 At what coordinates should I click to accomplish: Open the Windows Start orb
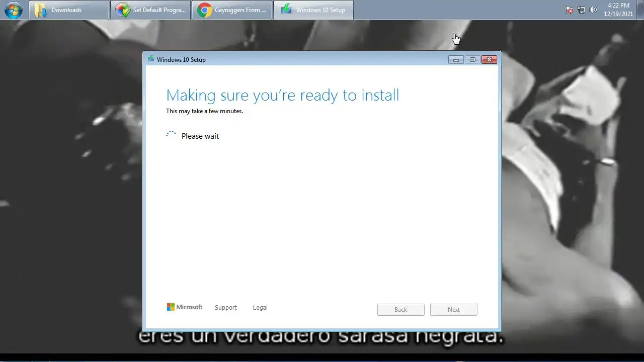coord(13,10)
